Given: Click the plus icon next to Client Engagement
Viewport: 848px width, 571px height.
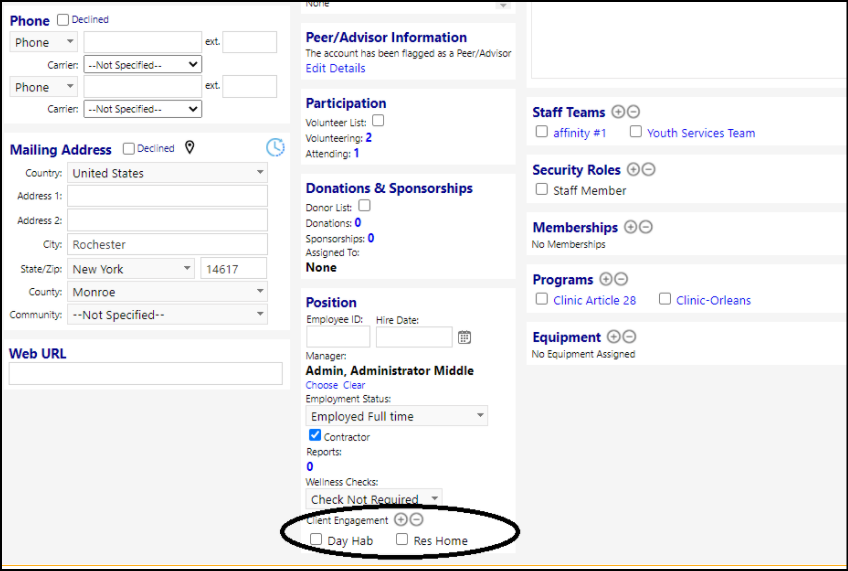Looking at the screenshot, I should click(x=401, y=520).
